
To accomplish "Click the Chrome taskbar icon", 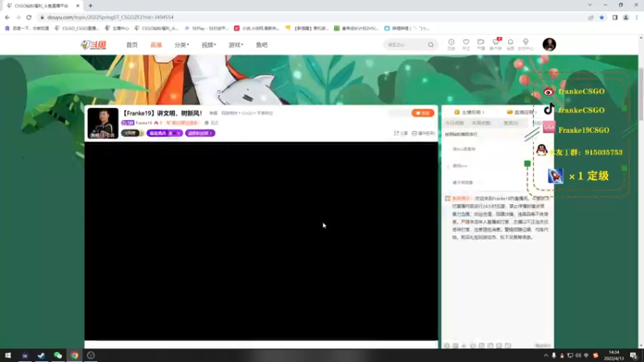I will [74, 356].
